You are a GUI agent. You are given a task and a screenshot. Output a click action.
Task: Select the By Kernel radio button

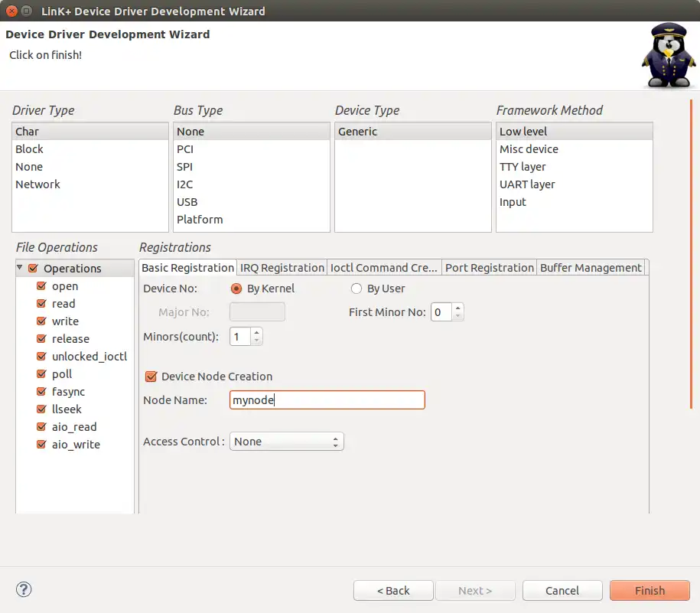pyautogui.click(x=236, y=289)
